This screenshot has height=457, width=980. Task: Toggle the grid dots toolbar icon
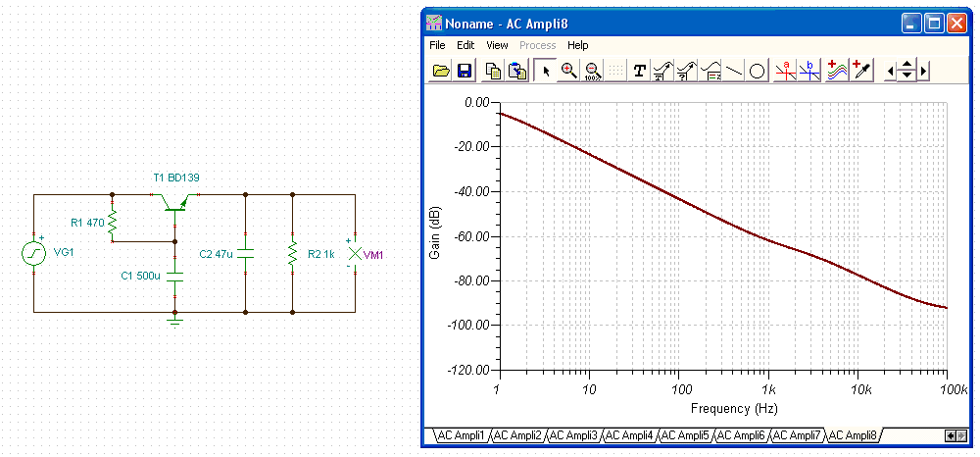click(616, 71)
